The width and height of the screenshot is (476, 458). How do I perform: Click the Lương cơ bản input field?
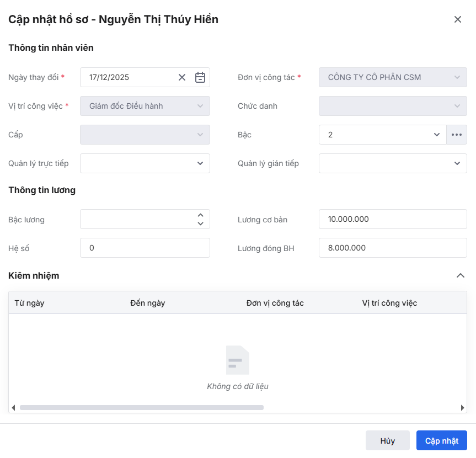click(x=393, y=219)
